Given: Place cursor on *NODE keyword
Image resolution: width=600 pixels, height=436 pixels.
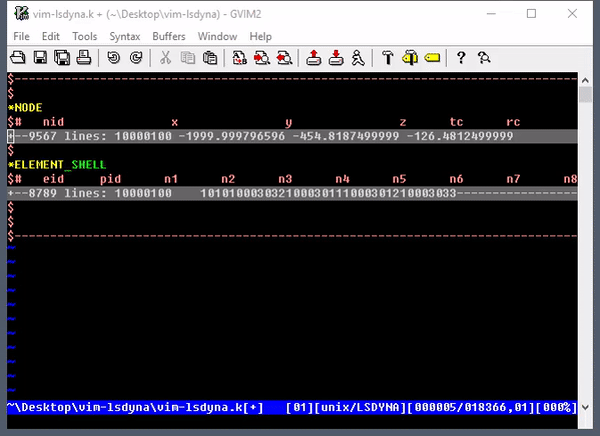Looking at the screenshot, I should click(x=25, y=108).
